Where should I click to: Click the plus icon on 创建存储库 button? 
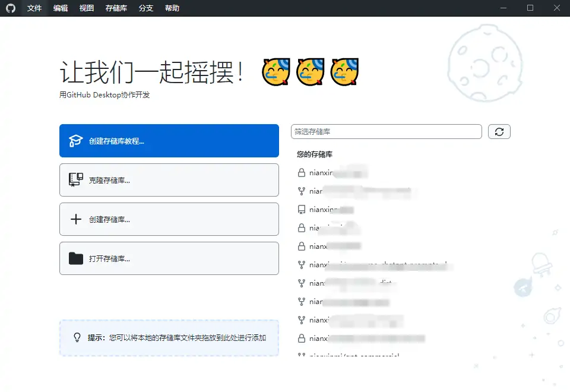coord(75,219)
